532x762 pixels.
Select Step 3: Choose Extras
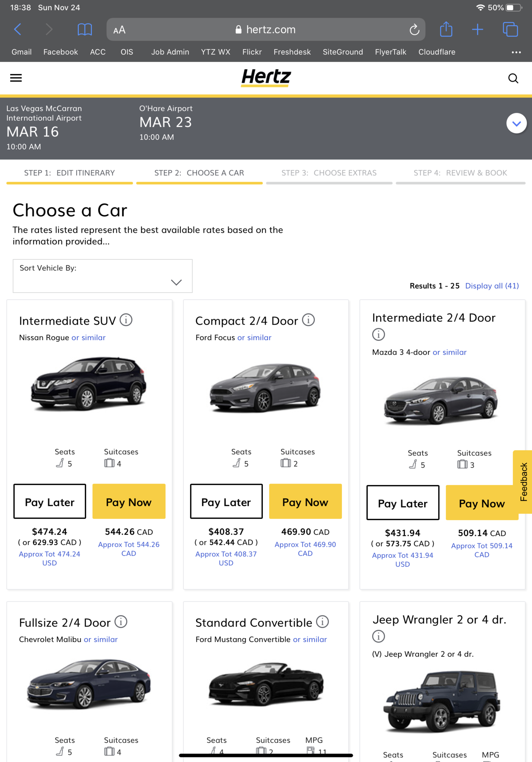[x=329, y=173]
